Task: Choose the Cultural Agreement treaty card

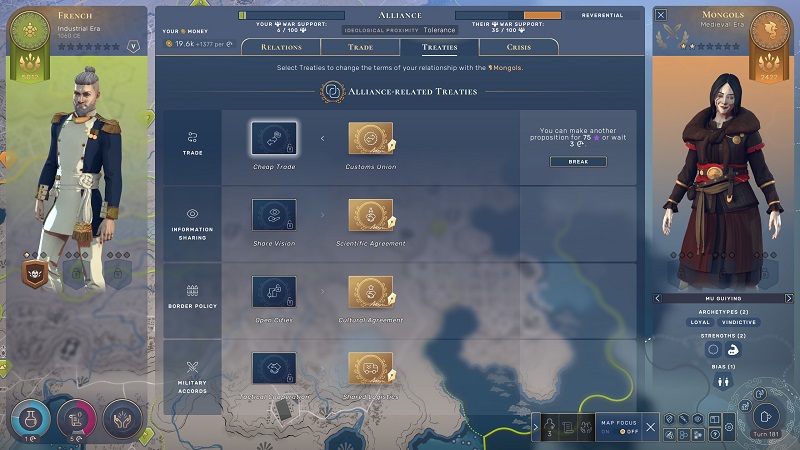Action: click(371, 291)
